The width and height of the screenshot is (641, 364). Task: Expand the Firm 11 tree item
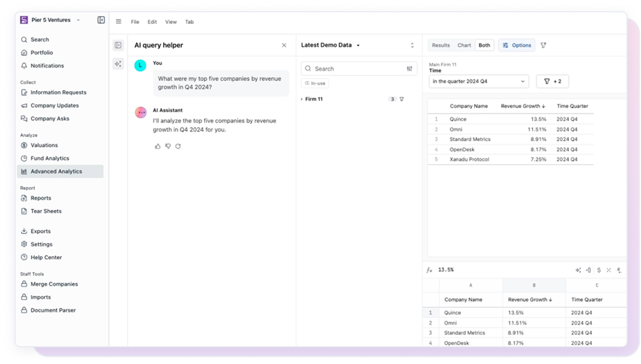[x=302, y=99]
